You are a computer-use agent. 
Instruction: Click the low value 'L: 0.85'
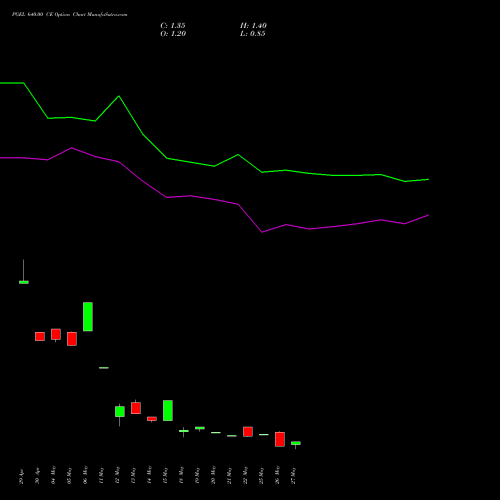point(253,34)
